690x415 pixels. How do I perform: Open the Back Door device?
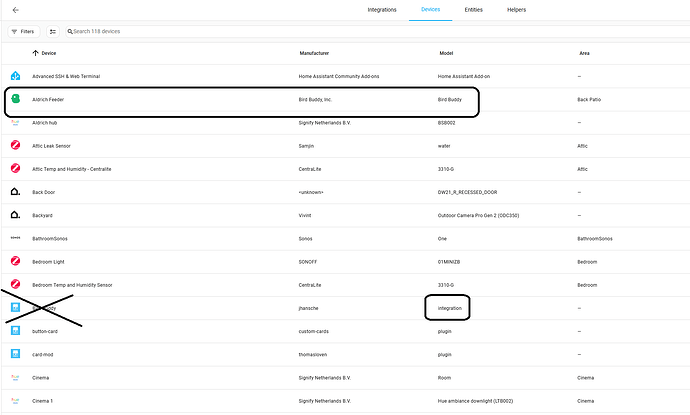(x=44, y=193)
